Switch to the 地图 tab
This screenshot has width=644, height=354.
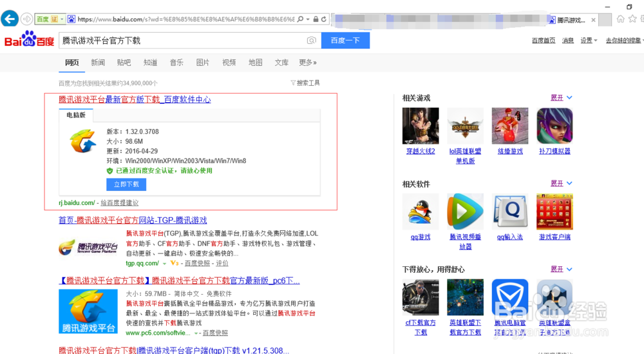(256, 63)
